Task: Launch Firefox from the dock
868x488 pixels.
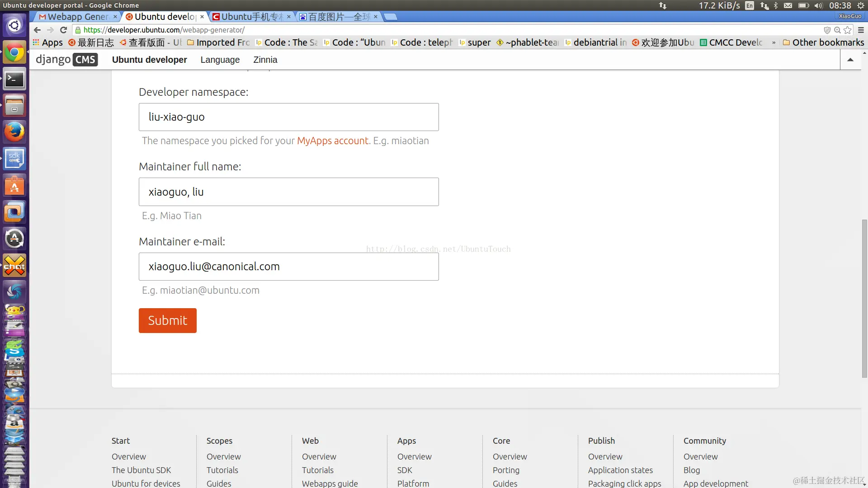Action: click(14, 132)
